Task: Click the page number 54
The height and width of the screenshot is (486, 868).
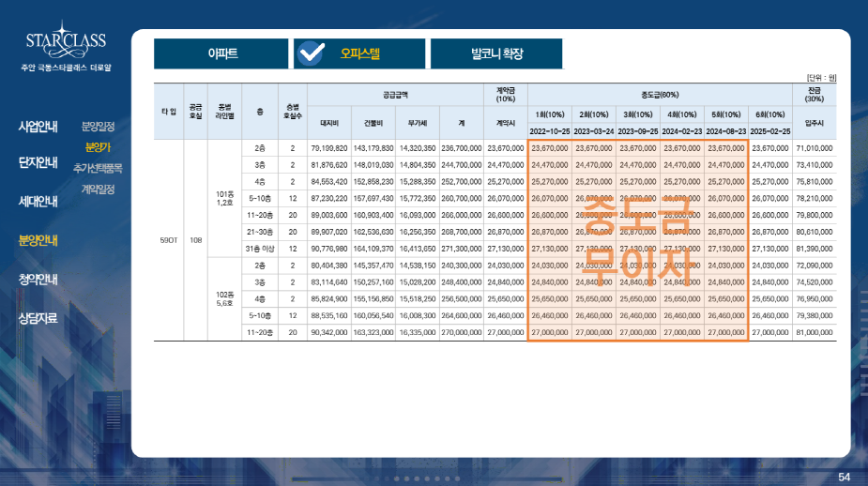Action: (844, 478)
